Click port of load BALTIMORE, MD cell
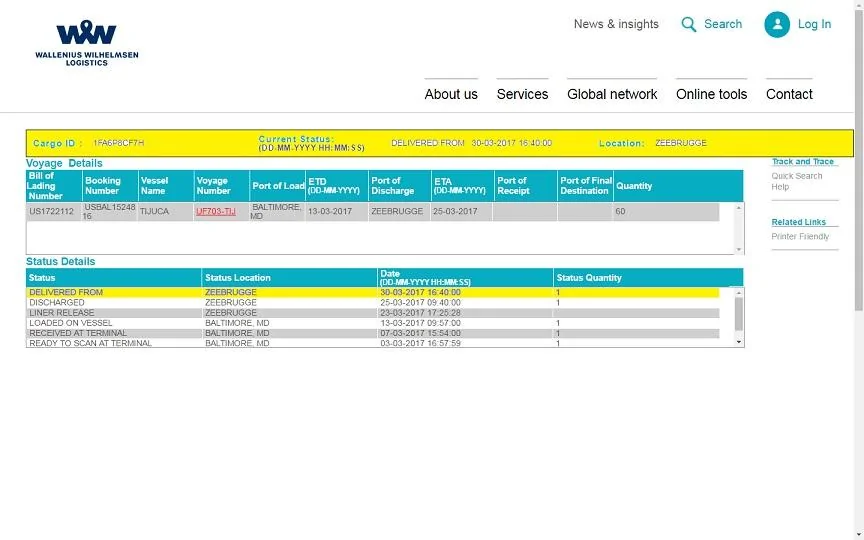864x540 pixels. click(277, 212)
